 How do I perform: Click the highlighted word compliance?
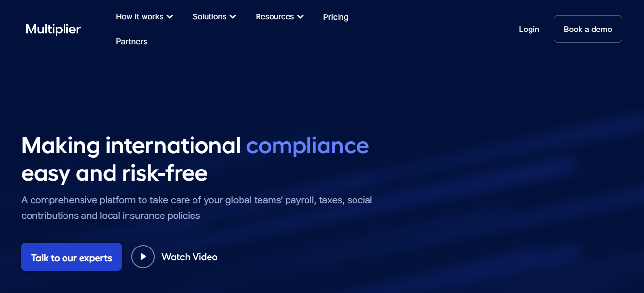pyautogui.click(x=307, y=145)
